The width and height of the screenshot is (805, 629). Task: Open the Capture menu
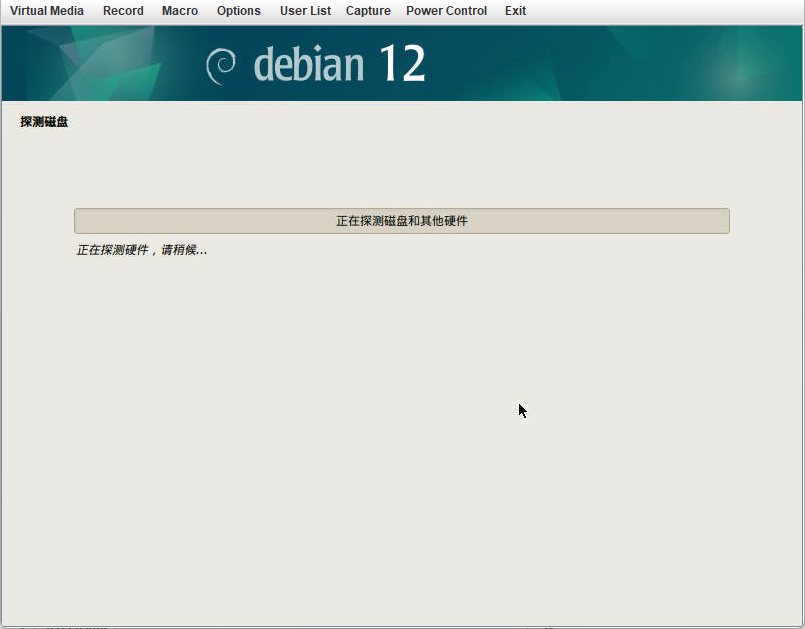point(368,11)
